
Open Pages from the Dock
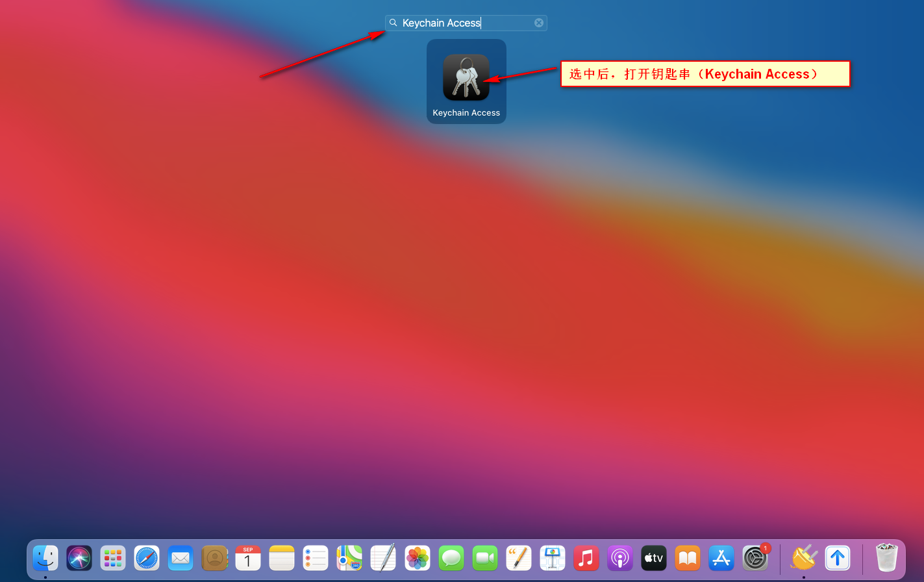[x=519, y=558]
